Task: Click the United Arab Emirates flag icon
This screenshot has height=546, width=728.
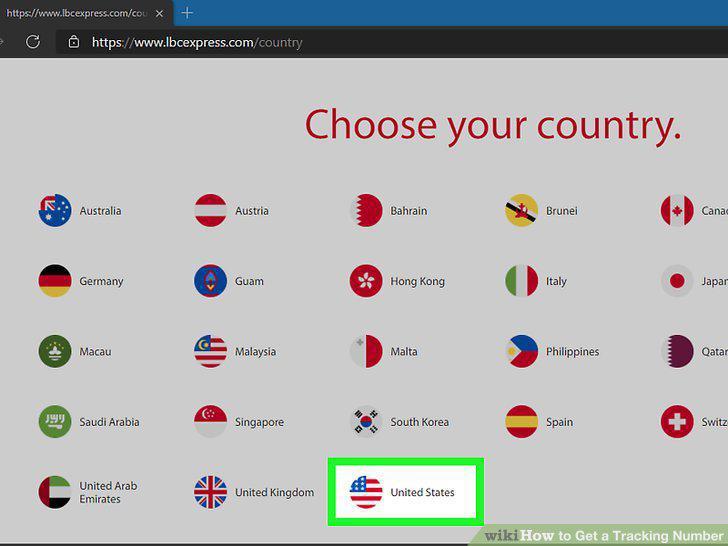Action: 55,492
